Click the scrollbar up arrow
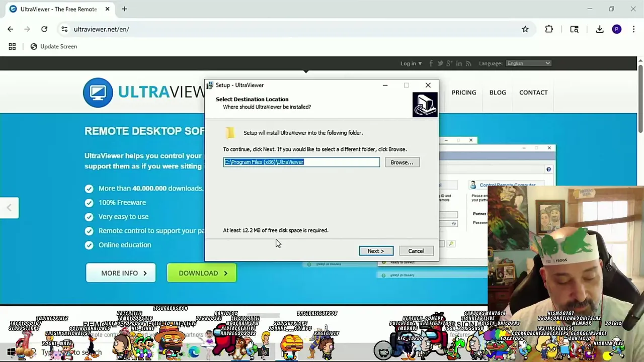Image resolution: width=644 pixels, height=362 pixels. (640, 61)
